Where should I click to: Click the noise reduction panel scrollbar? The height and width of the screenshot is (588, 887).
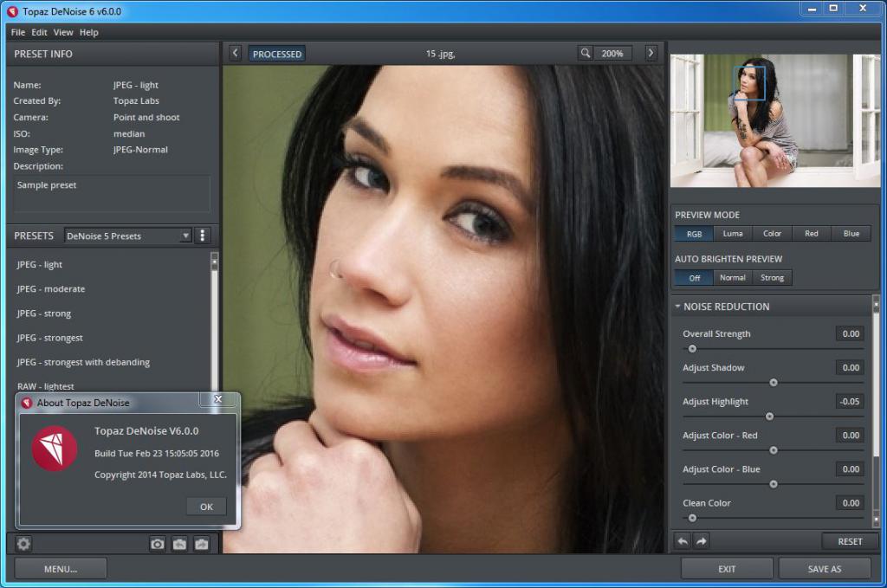(877, 413)
